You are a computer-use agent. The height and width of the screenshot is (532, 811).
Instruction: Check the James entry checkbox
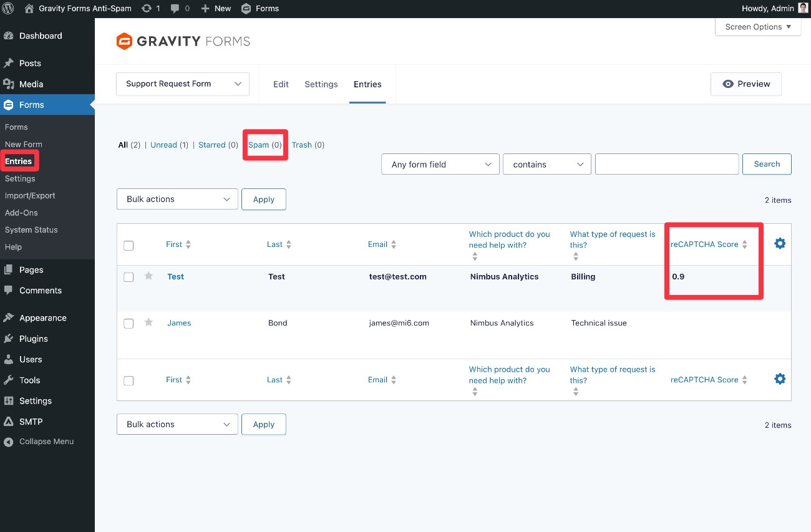(x=129, y=324)
